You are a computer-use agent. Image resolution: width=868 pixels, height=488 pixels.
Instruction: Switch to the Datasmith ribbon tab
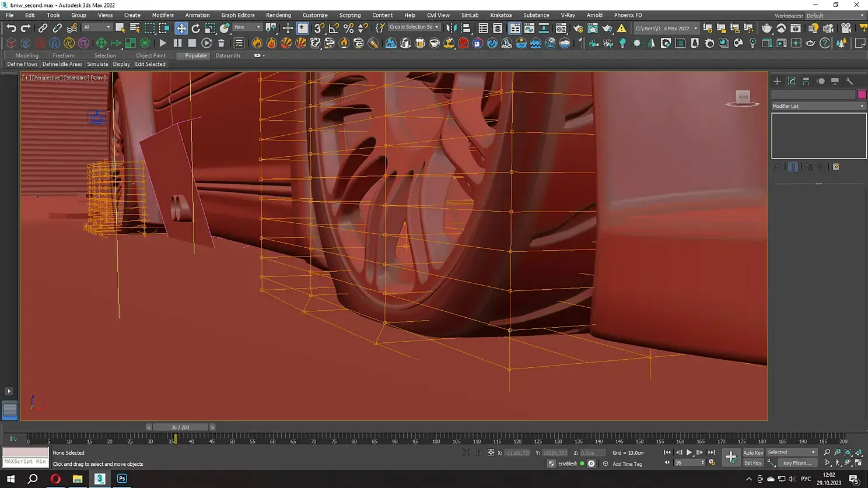pyautogui.click(x=228, y=55)
